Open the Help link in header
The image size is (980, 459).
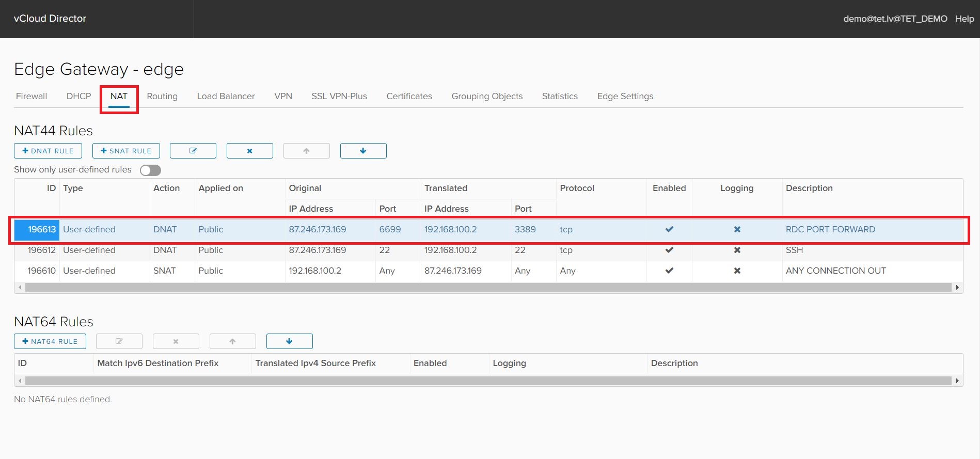(x=965, y=19)
